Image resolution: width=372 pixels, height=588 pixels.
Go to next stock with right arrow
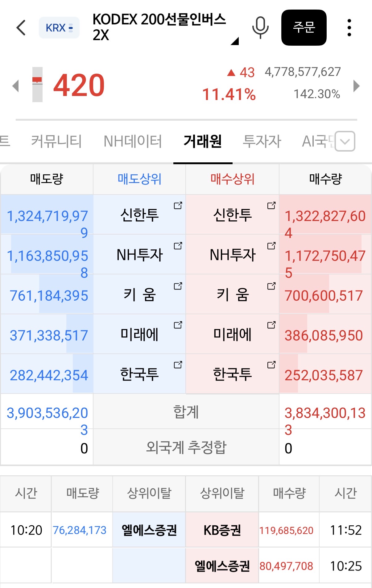pyautogui.click(x=356, y=86)
